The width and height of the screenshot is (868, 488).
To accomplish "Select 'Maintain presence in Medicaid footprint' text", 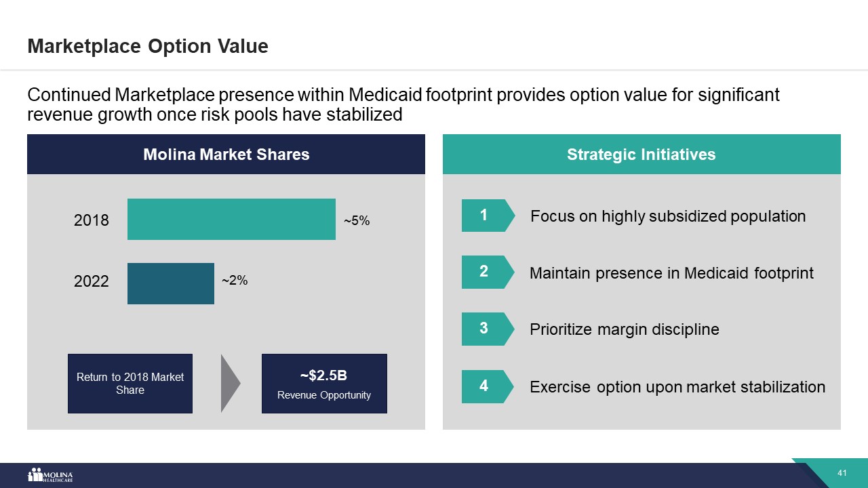I will (x=671, y=273).
